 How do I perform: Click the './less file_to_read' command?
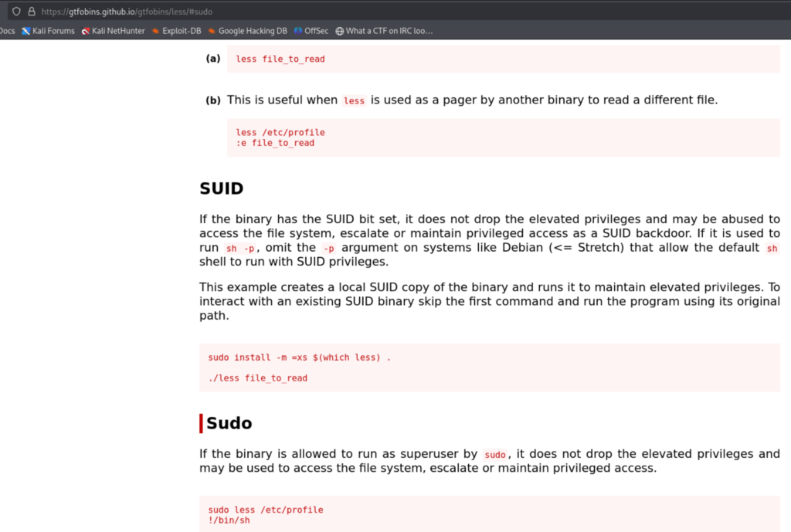pos(257,378)
